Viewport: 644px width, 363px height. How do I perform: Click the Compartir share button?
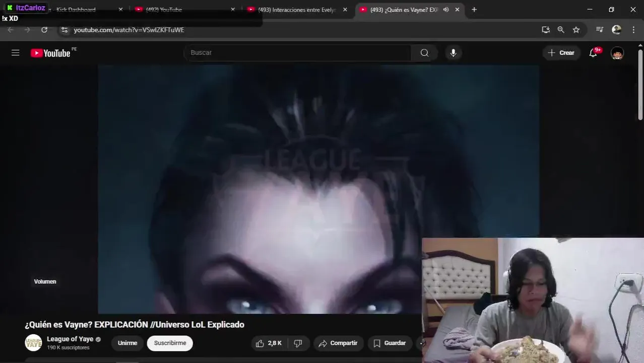point(338,343)
